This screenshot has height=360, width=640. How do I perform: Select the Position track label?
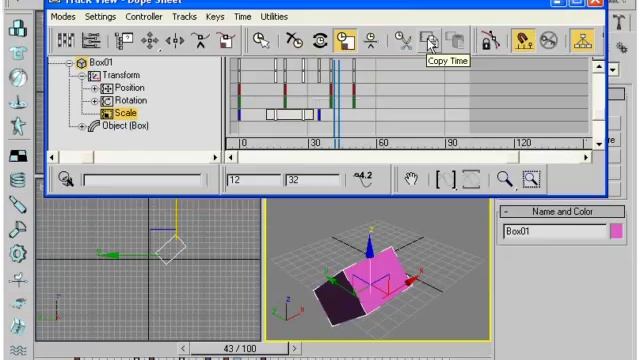pos(129,88)
